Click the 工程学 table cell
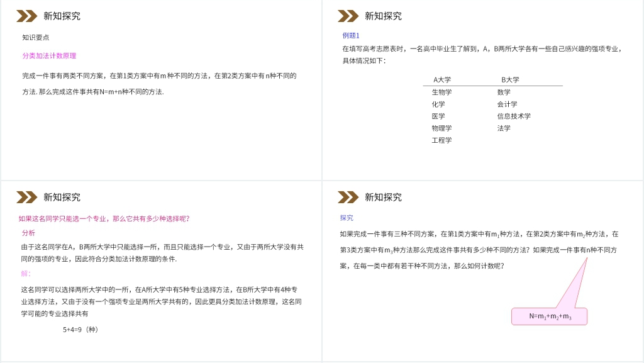 (441, 140)
